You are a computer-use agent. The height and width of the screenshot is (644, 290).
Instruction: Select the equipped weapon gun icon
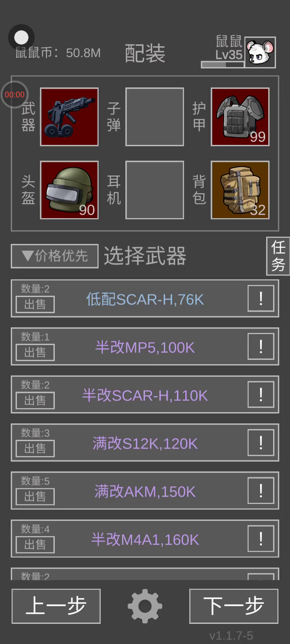tap(69, 117)
